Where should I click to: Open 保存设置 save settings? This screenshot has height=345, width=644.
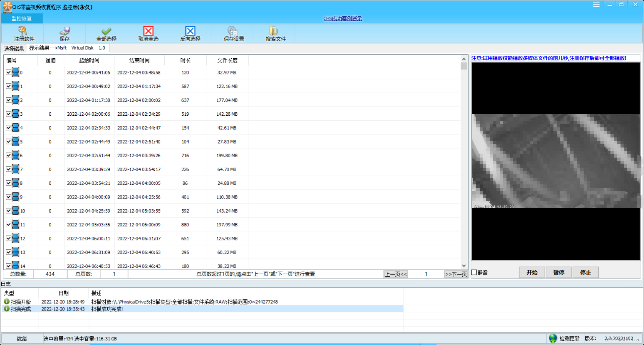click(234, 34)
